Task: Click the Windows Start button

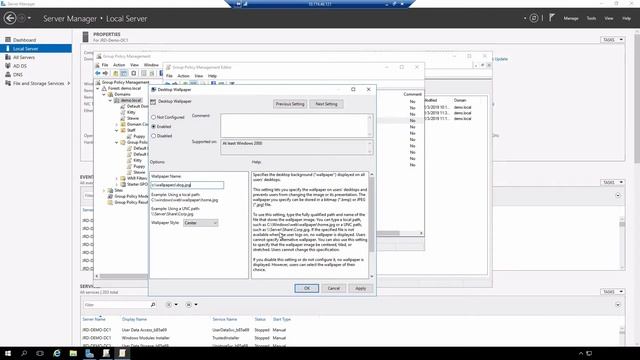Action: [x=7, y=353]
